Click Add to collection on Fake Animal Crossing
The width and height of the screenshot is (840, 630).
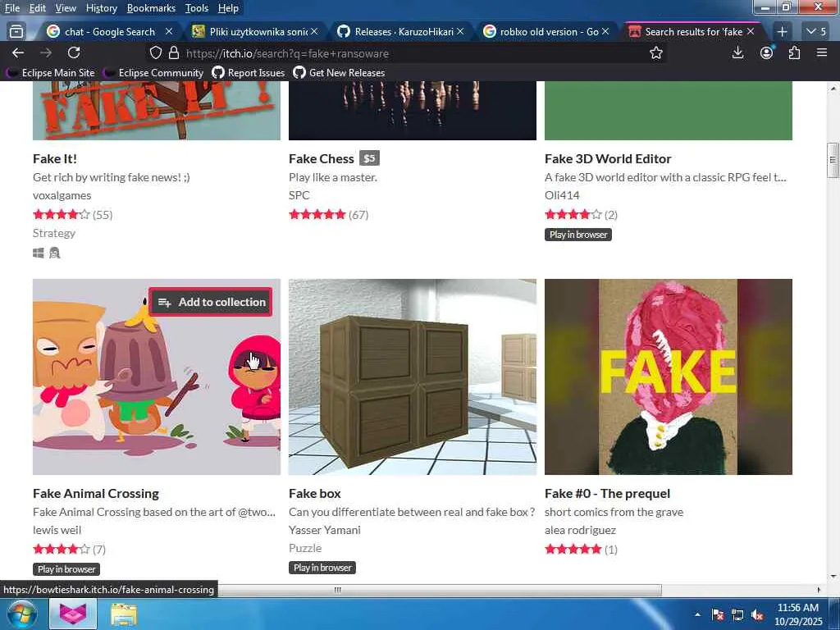pyautogui.click(x=211, y=302)
